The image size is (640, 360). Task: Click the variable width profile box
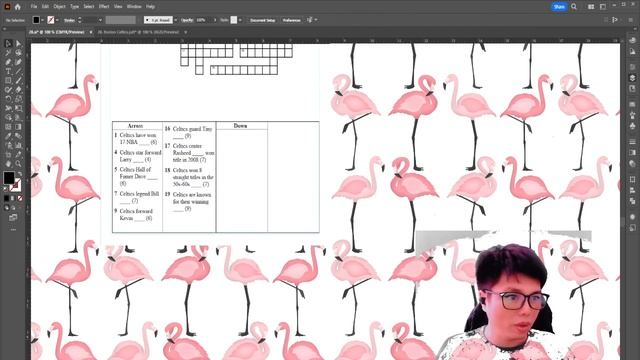coord(120,20)
